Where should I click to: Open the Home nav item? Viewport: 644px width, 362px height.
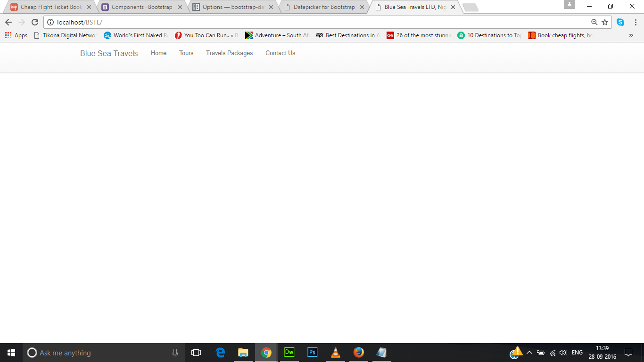158,53
